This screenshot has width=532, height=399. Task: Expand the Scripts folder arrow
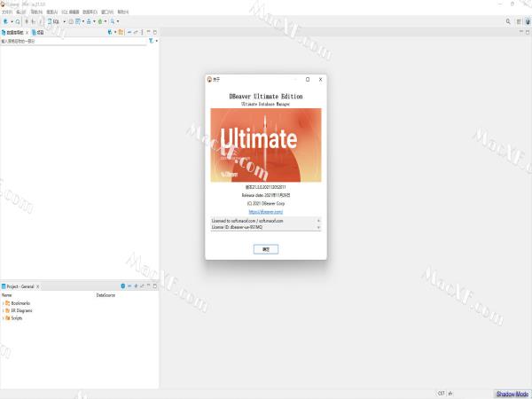pos(3,318)
